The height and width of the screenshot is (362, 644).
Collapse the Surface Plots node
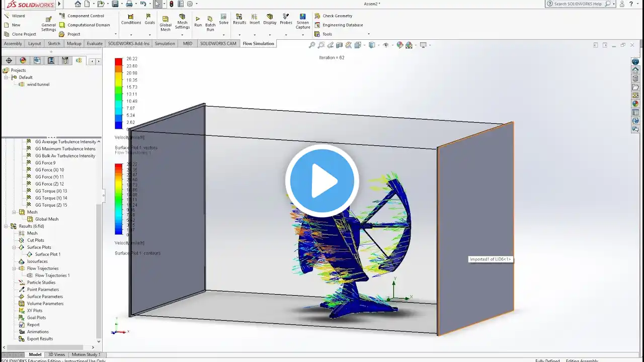(x=14, y=247)
